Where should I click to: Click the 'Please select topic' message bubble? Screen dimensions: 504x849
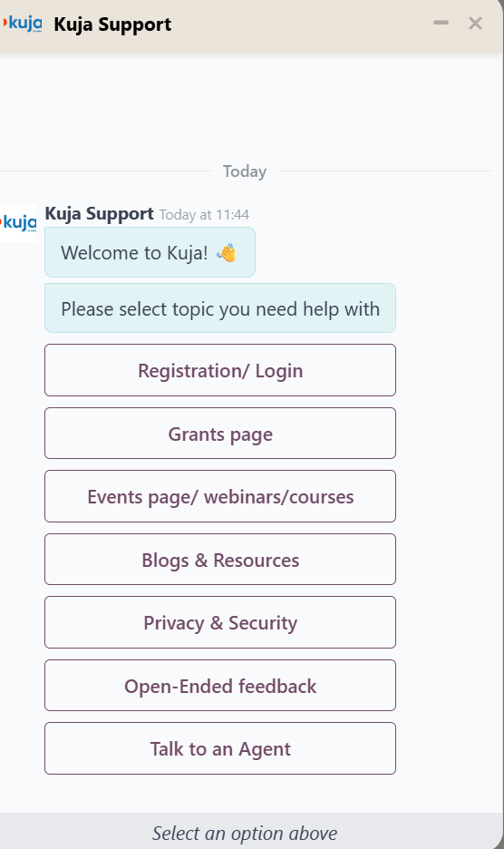tap(220, 308)
